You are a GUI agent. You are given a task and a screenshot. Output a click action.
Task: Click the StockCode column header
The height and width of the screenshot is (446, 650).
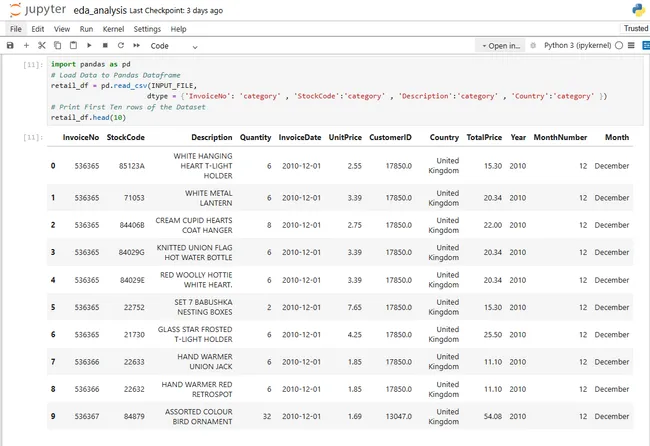[126, 137]
